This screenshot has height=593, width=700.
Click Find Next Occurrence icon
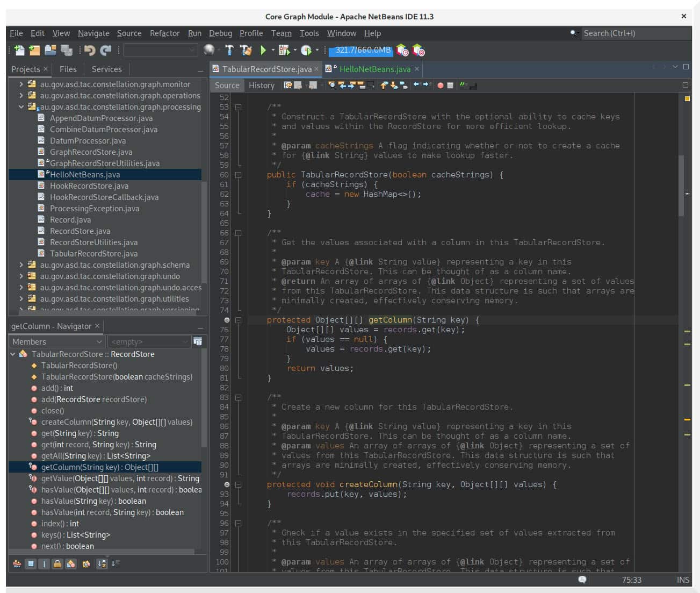[351, 85]
